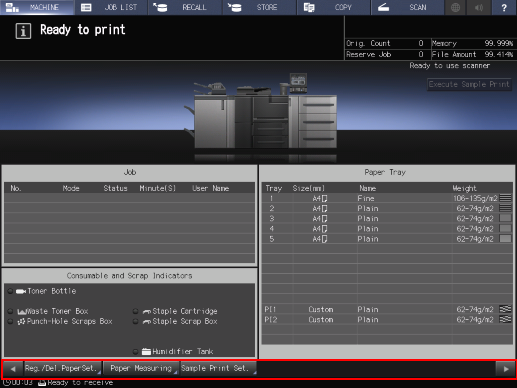Click the Staple Scrap Box indicator circle
This screenshot has height=388, width=517.
pyautogui.click(x=135, y=321)
